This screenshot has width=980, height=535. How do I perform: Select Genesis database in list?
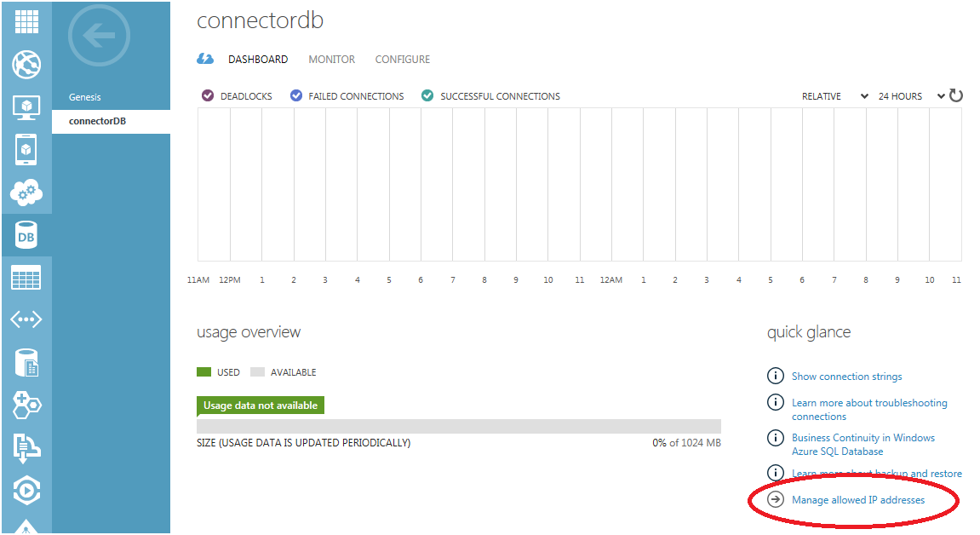(85, 97)
